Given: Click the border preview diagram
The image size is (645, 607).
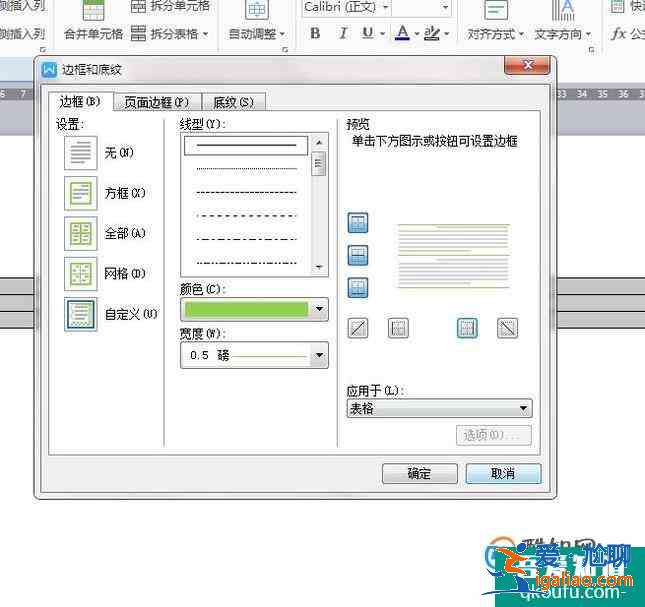Looking at the screenshot, I should coord(454,256).
